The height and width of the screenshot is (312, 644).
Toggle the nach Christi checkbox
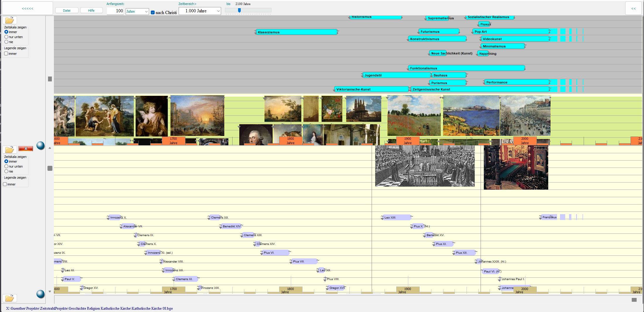(153, 12)
